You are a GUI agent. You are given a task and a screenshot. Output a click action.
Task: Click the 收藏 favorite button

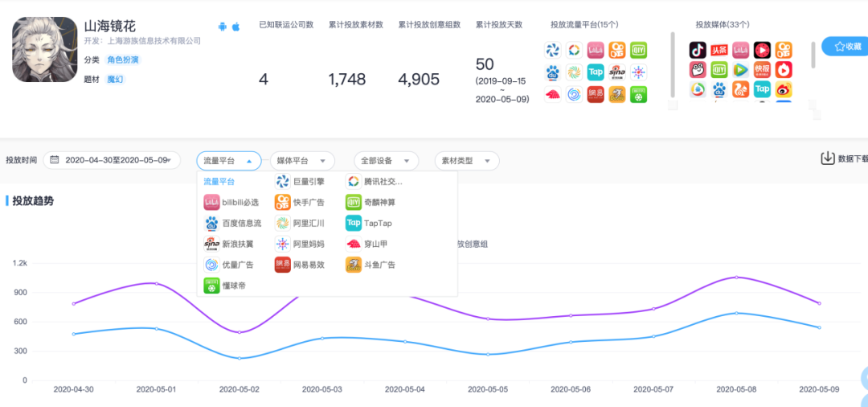point(845,47)
